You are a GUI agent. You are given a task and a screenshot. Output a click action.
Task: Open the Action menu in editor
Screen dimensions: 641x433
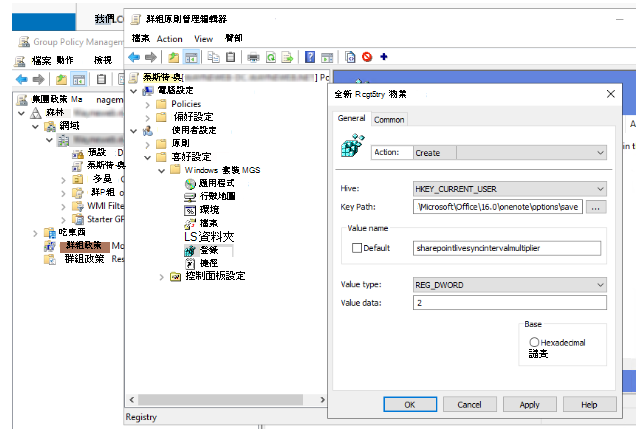pos(169,39)
